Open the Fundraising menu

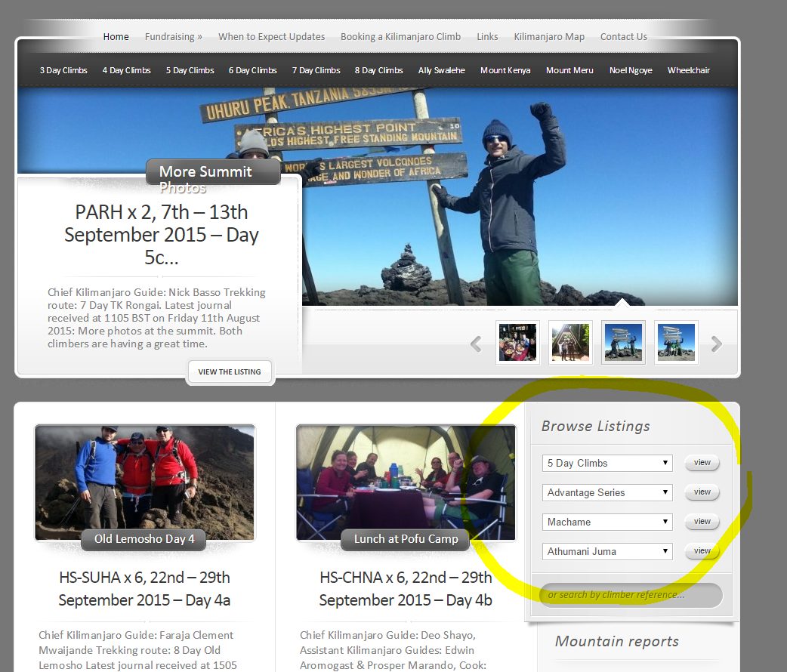(173, 36)
